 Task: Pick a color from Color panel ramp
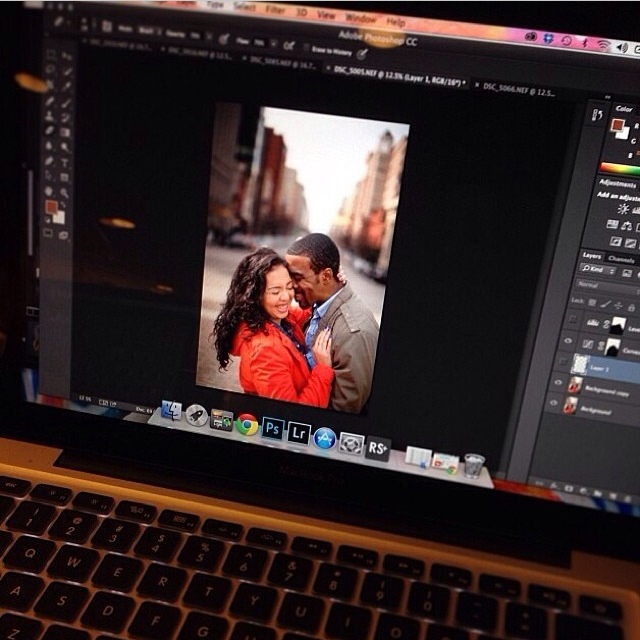pos(620,169)
